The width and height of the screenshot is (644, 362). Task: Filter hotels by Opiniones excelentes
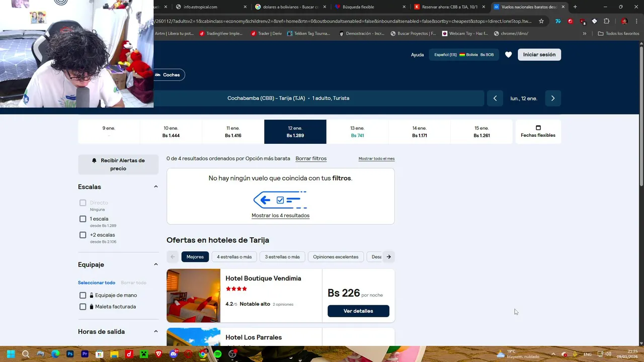[x=336, y=257]
